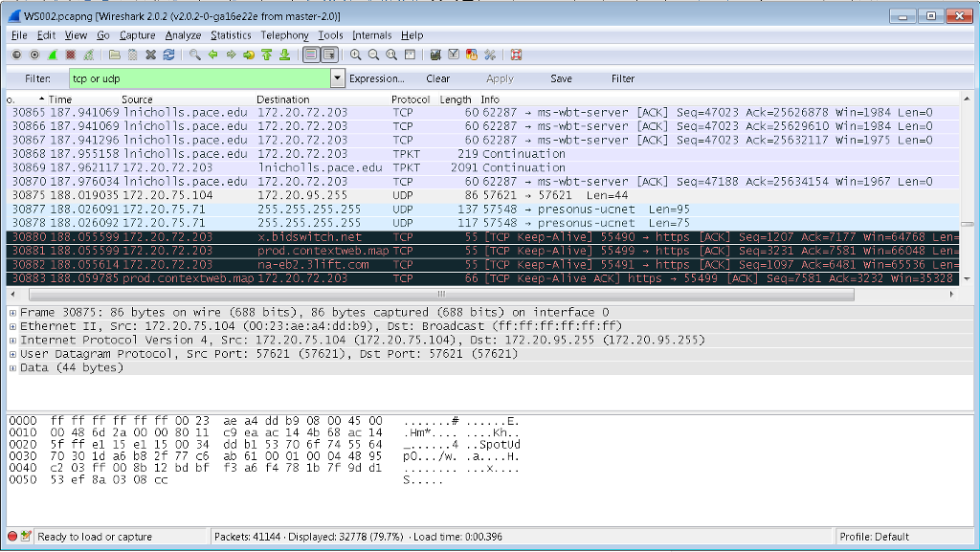Viewport: 980px width, 552px height.
Task: Apply the tcp or udp filter
Action: (499, 78)
